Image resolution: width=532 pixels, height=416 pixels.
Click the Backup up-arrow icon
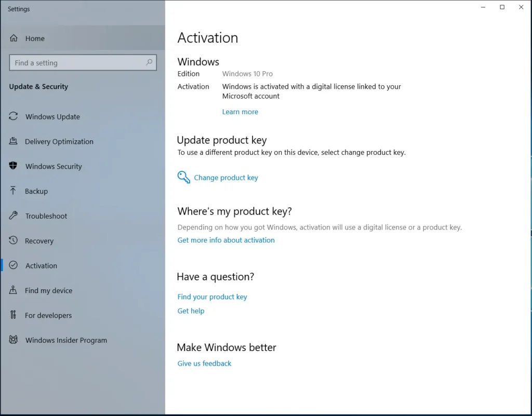[x=13, y=191]
